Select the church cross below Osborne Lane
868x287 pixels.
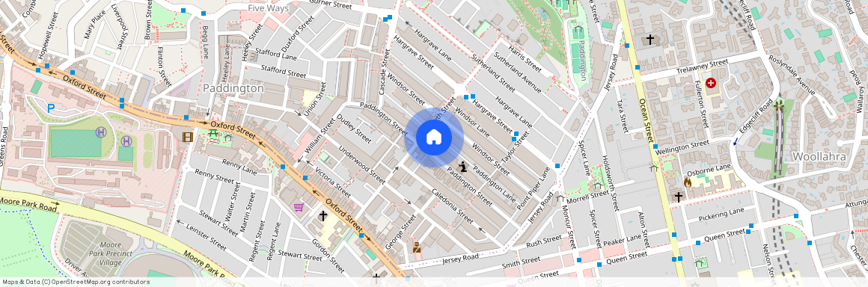(679, 197)
